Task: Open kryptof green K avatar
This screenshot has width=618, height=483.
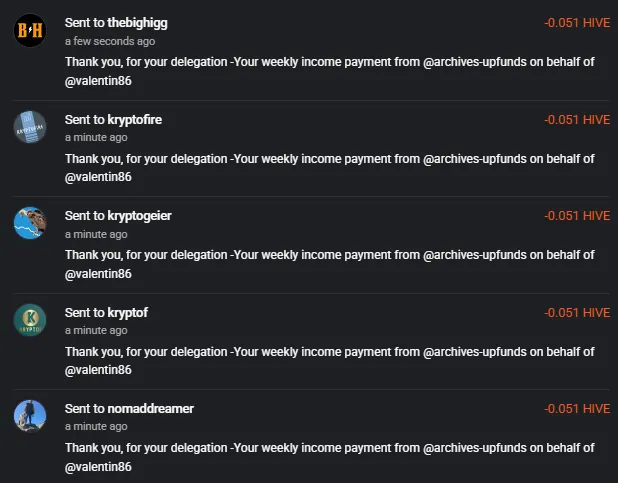Action: coord(30,320)
